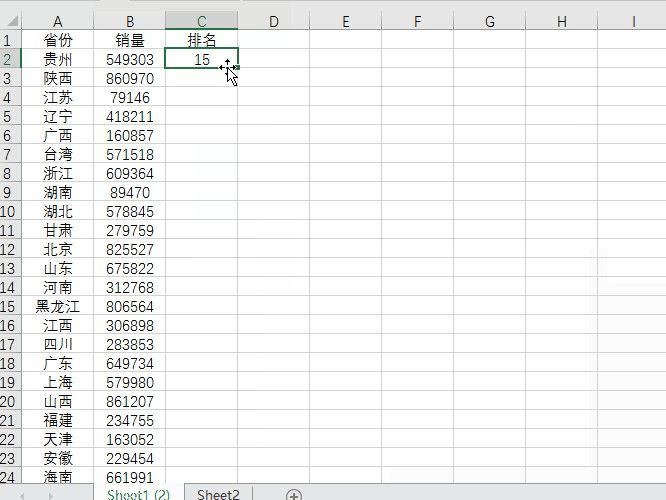Click sales value 418211
The width and height of the screenshot is (666, 500).
click(x=130, y=116)
